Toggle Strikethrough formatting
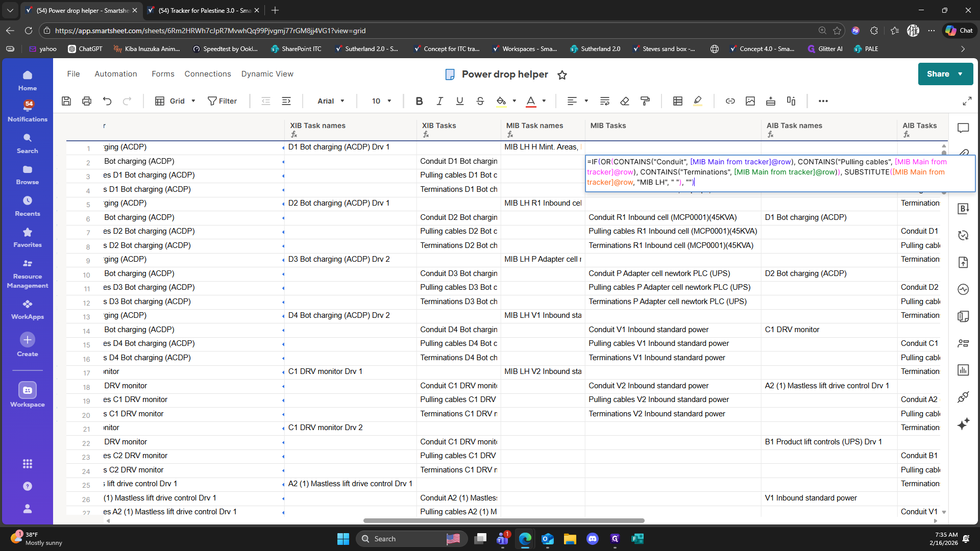This screenshot has width=980, height=551. 480,101
